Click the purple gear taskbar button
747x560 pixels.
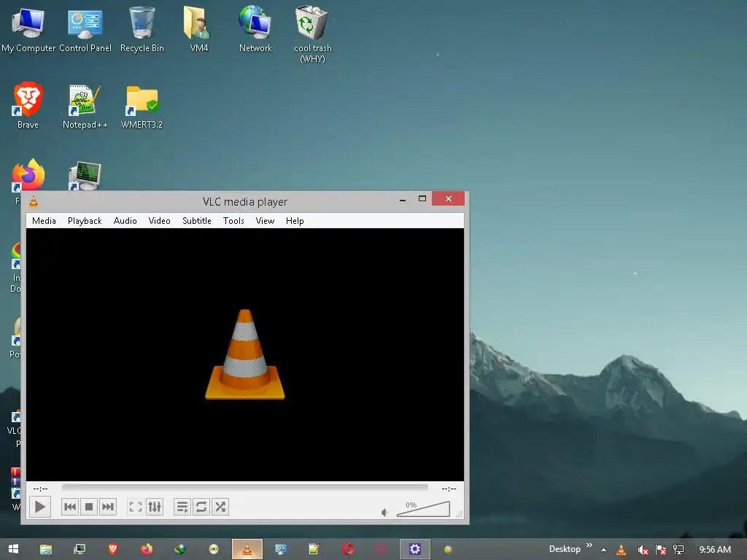(x=415, y=550)
